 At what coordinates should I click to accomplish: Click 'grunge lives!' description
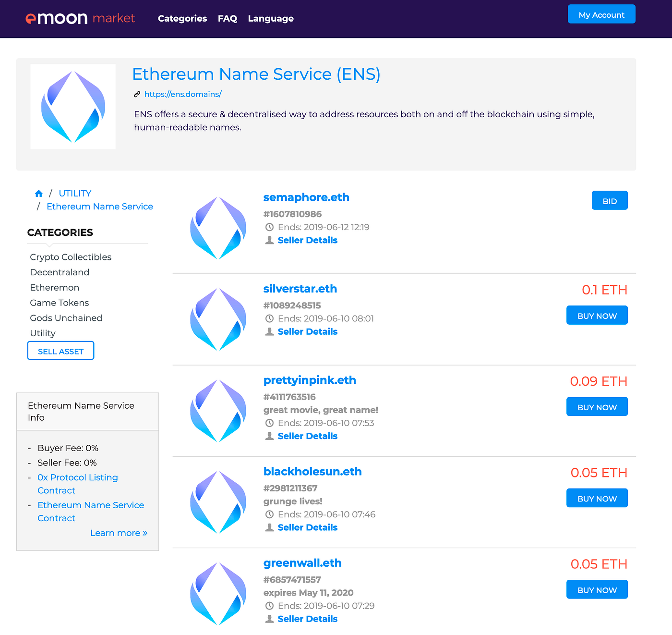[x=293, y=501]
